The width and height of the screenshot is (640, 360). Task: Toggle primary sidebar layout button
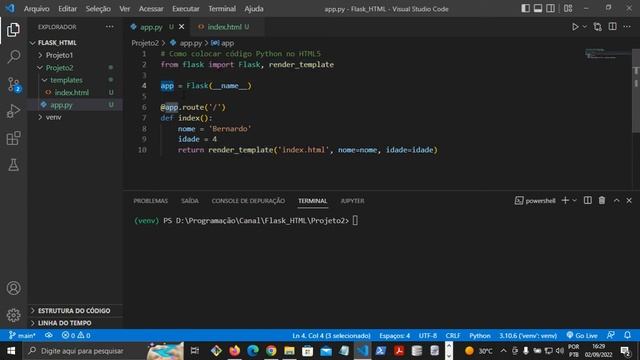(x=526, y=9)
